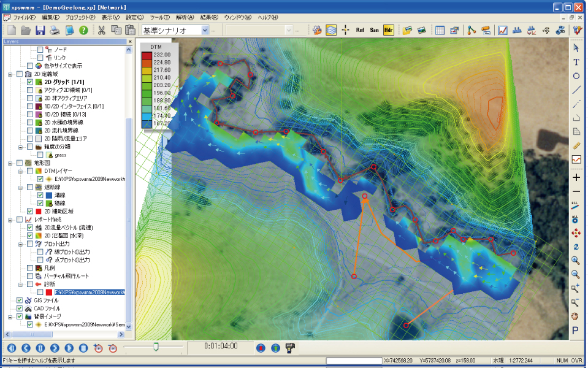Enable the 凡例 layer checkbox
The height and width of the screenshot is (368, 588).
click(x=29, y=268)
